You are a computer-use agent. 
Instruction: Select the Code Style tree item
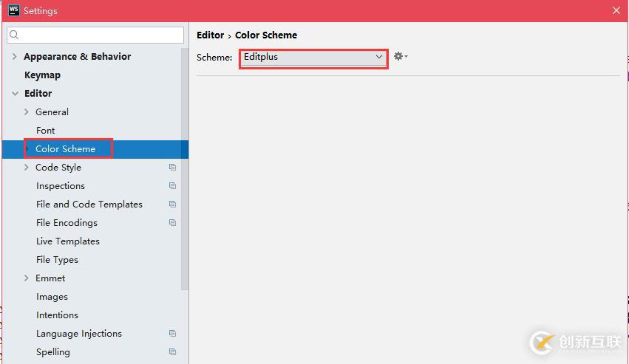[x=58, y=167]
